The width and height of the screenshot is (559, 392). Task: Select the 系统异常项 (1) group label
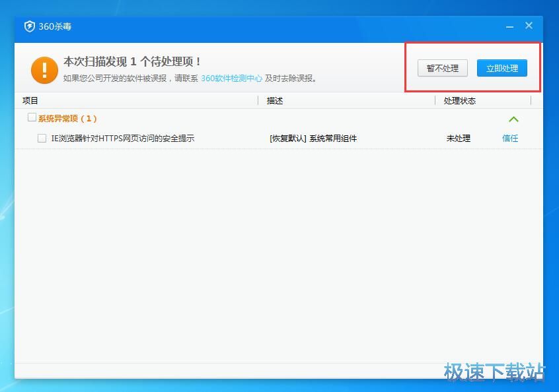point(67,119)
